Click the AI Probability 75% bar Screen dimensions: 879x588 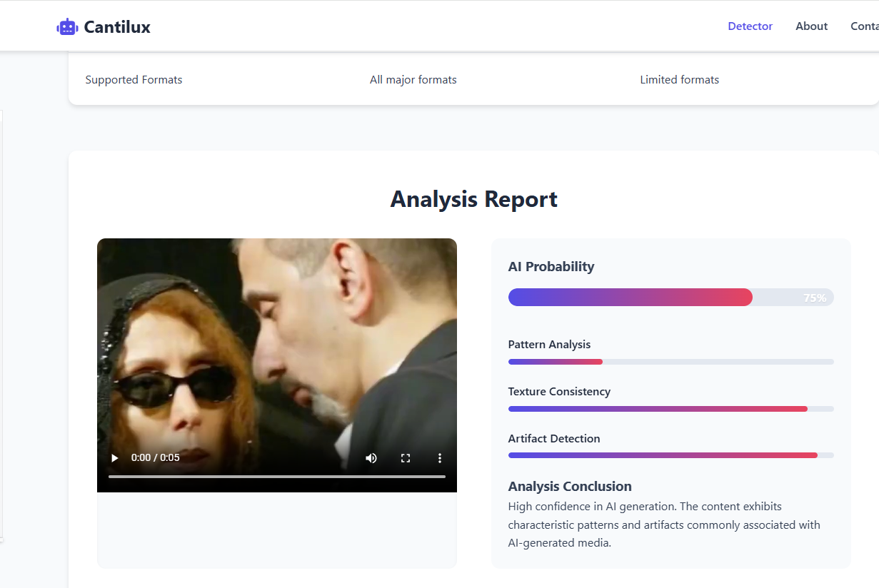pos(670,298)
